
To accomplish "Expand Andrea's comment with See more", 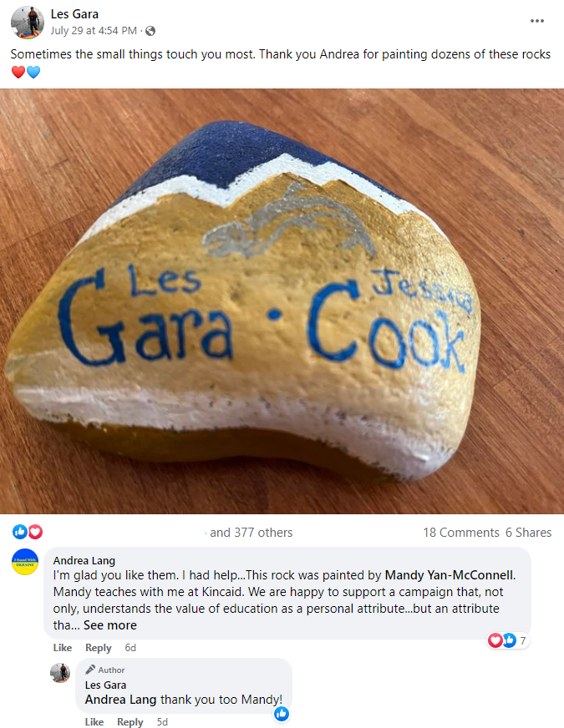I will pos(110,625).
